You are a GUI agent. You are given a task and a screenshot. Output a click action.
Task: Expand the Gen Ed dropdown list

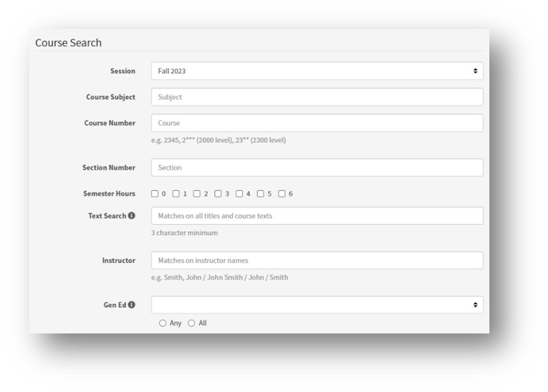pos(317,305)
